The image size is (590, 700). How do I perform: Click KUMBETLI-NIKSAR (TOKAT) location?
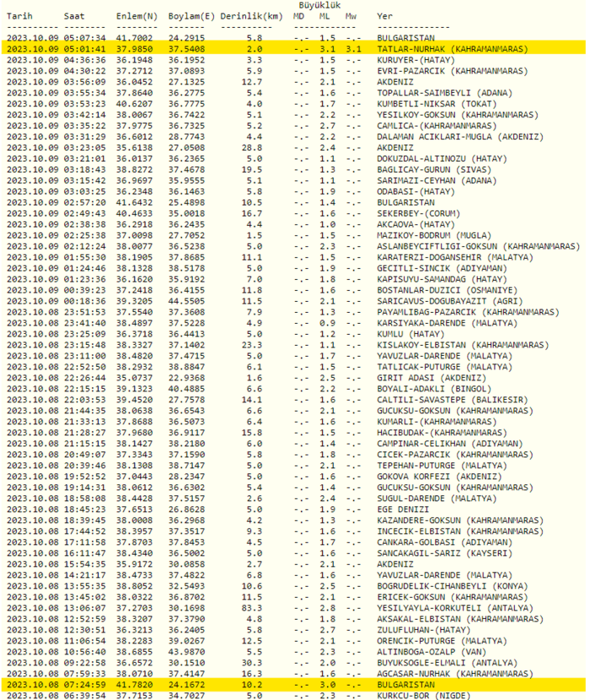coord(437,104)
